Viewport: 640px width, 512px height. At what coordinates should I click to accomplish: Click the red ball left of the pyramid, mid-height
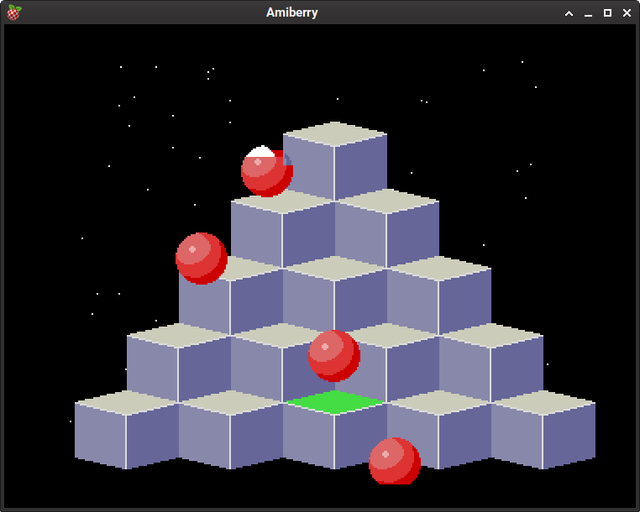pyautogui.click(x=202, y=258)
